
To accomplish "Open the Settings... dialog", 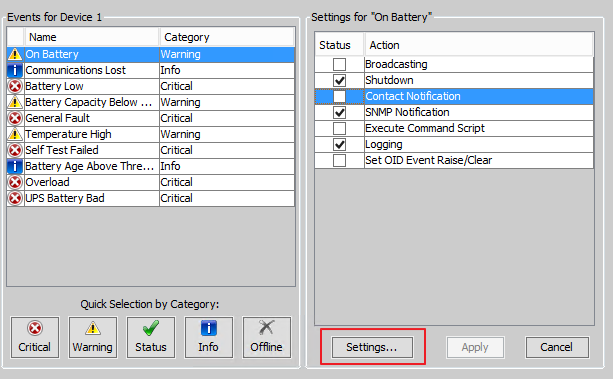I will point(372,347).
